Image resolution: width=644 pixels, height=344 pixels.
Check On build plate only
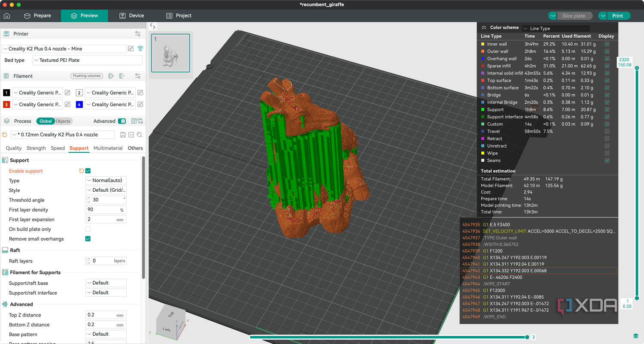point(88,229)
